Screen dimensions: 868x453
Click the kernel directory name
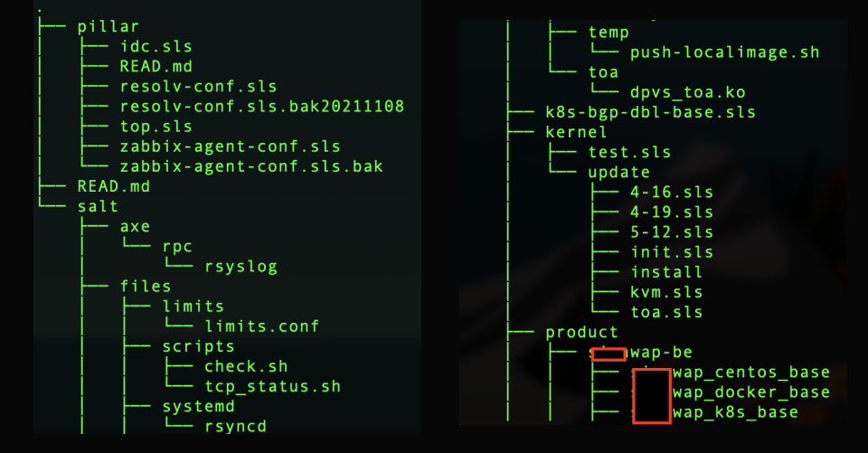[x=576, y=132]
